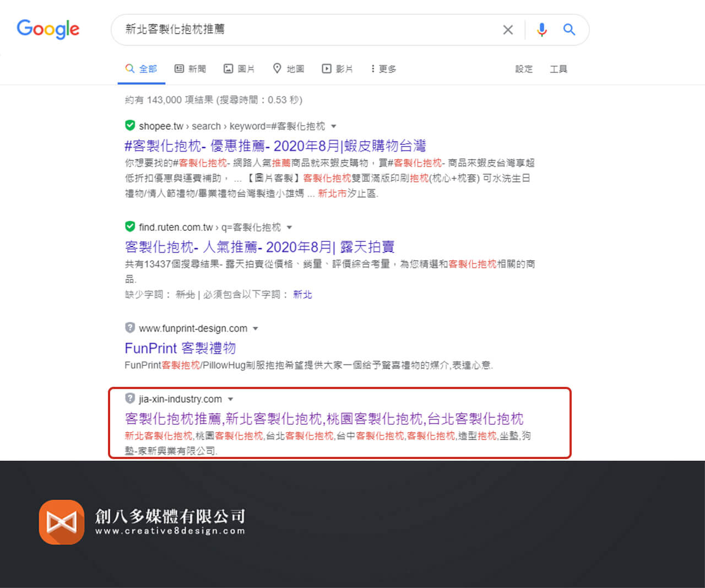Click green shield icon beside find.ruten.com.tw
705x588 pixels.
[130, 226]
